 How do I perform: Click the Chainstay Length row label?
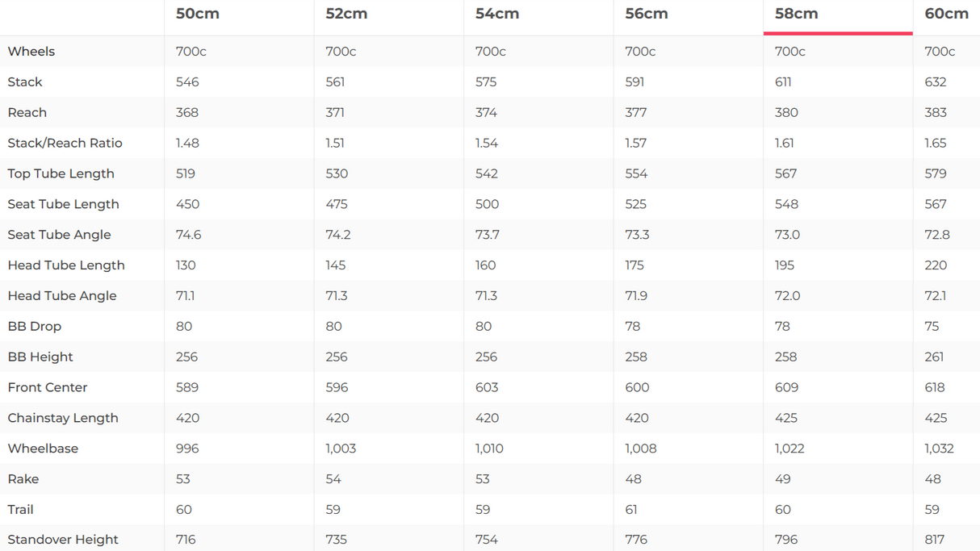[x=63, y=418]
